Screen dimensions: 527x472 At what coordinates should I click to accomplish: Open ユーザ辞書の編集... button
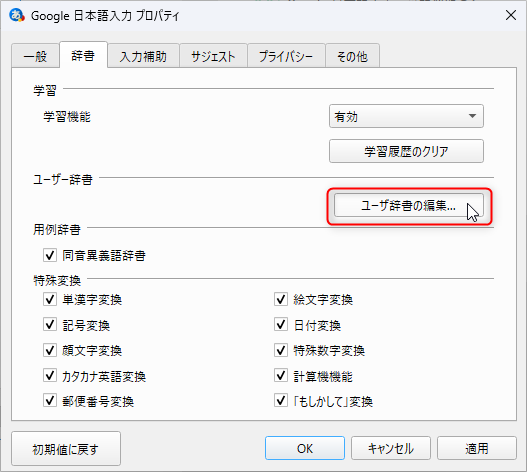pos(408,205)
